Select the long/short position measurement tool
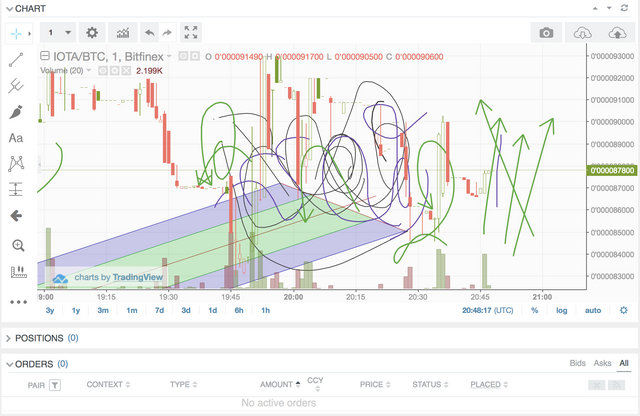The height and width of the screenshot is (416, 640). pyautogui.click(x=16, y=189)
